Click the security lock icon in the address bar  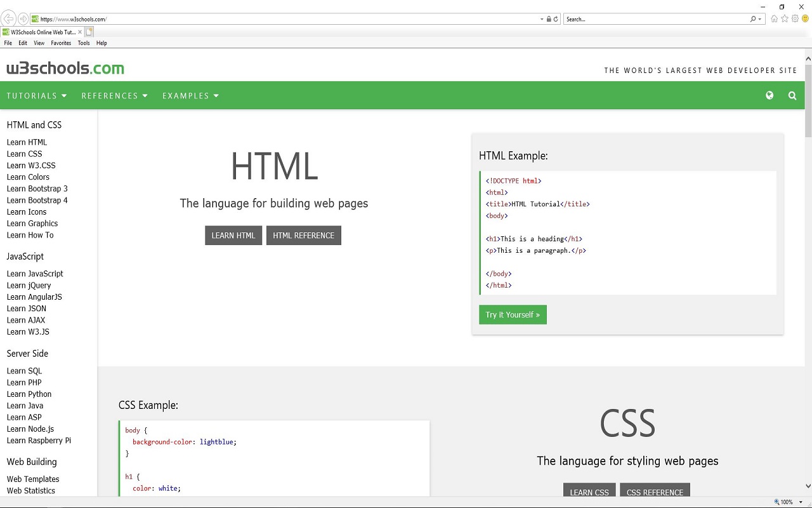click(549, 19)
